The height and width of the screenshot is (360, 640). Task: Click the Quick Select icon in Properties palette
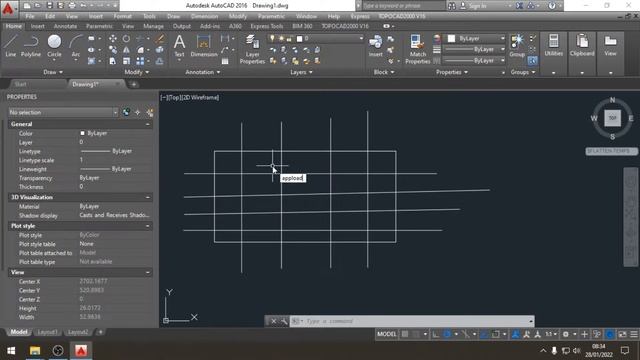pos(150,112)
